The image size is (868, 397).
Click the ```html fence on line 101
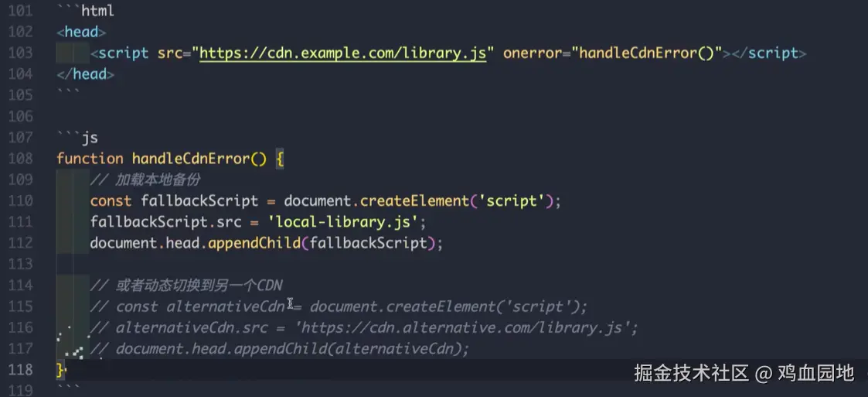point(85,11)
